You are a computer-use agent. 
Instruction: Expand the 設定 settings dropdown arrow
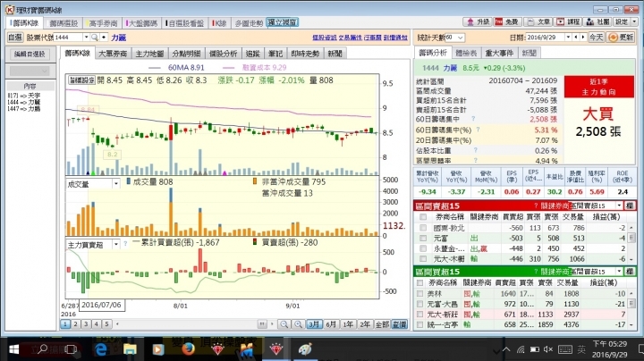634,21
